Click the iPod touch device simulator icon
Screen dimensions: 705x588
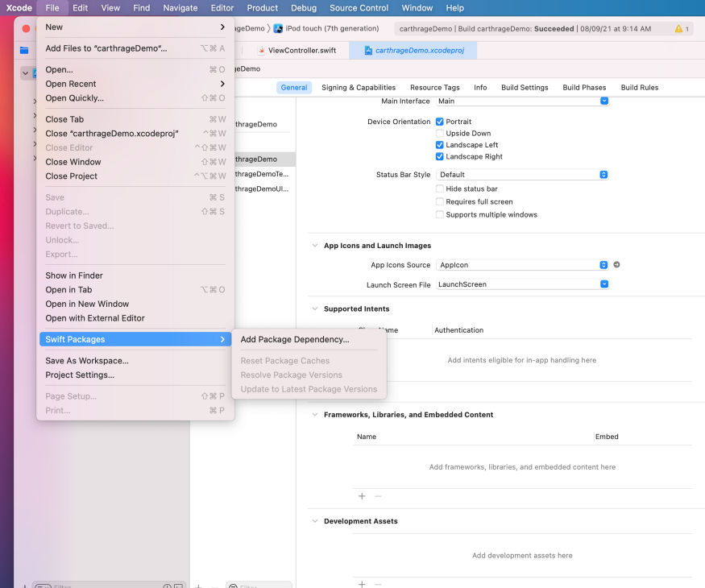[278, 28]
